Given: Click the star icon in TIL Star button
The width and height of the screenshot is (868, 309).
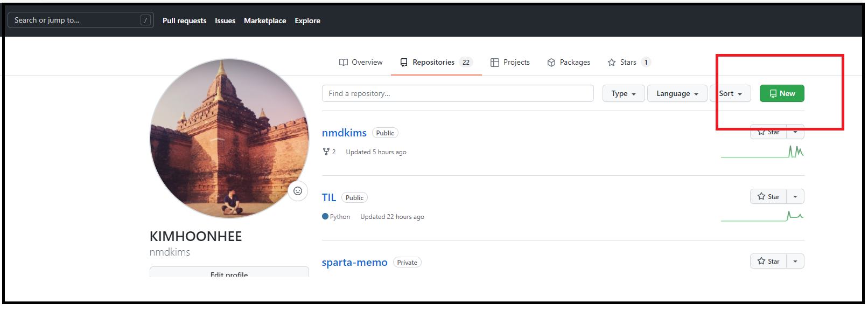Looking at the screenshot, I should 761,196.
